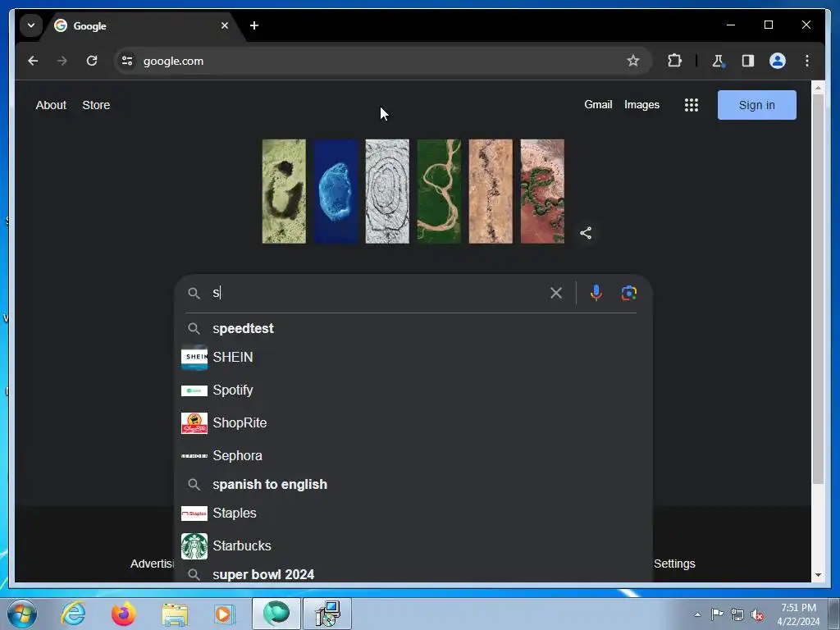Open network status tray icon
Viewport: 840px width, 630px height.
(x=737, y=614)
